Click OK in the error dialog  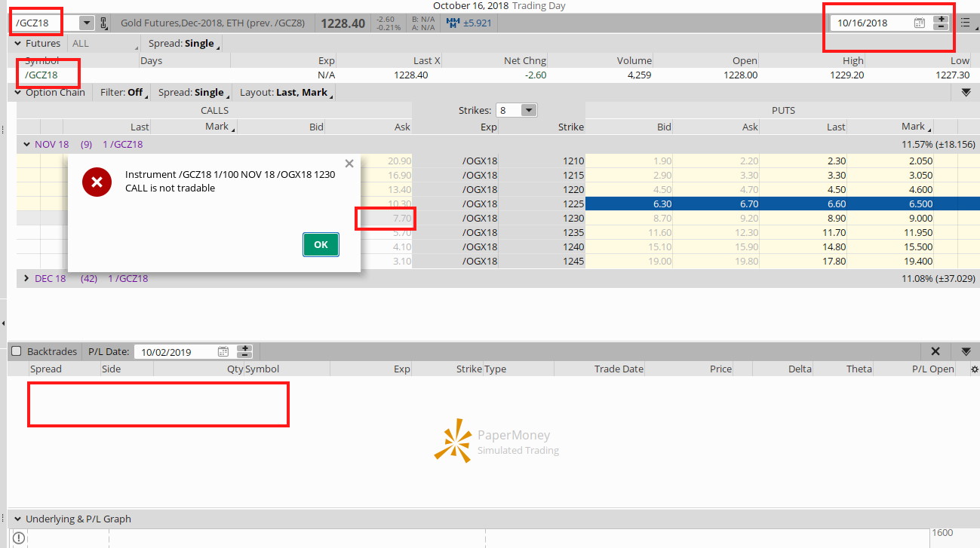[x=321, y=244]
